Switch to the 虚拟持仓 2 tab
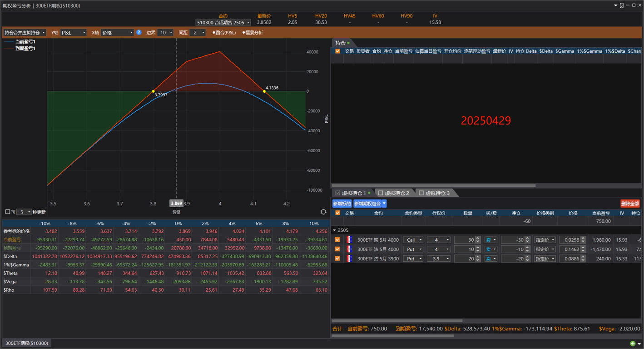 [397, 193]
